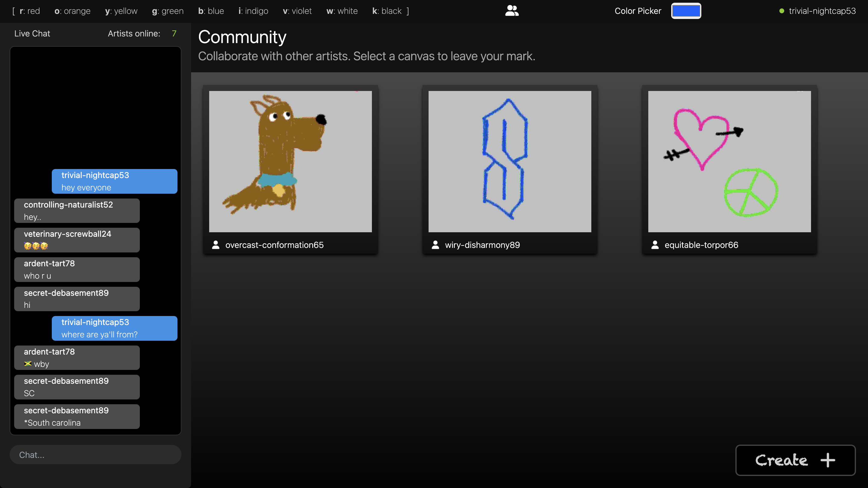Select the 'y: yellow' shortcut label
The height and width of the screenshot is (488, 868).
tap(121, 11)
